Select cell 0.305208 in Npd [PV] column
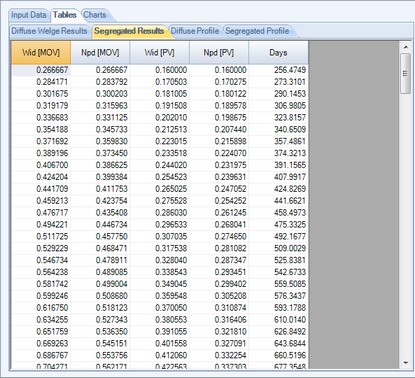Viewport: 415px width, 378px height. [219, 296]
